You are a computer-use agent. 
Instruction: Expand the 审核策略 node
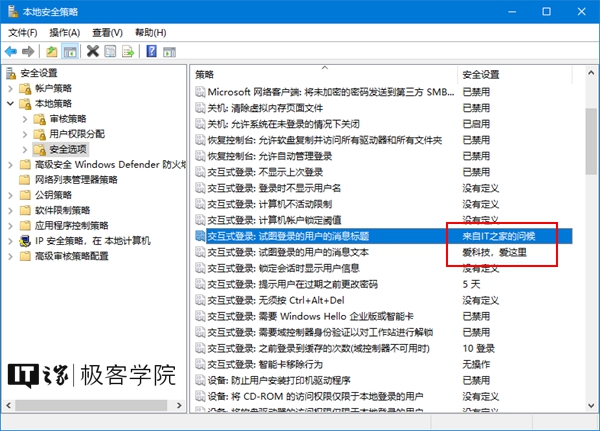click(x=25, y=119)
